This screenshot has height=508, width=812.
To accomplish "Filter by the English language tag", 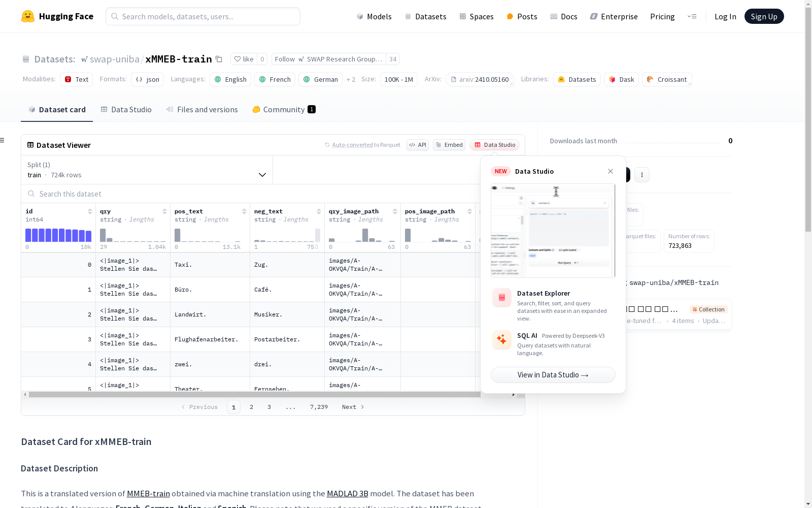I will (x=230, y=79).
